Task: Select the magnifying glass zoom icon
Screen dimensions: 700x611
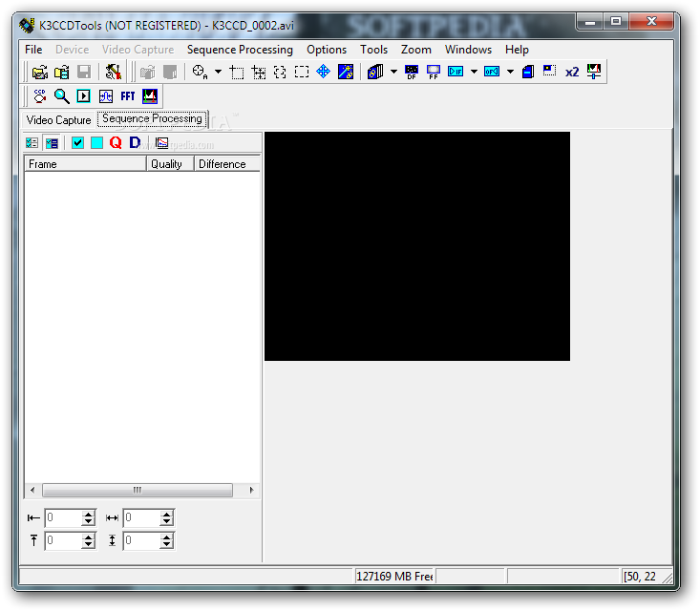Action: [62, 96]
